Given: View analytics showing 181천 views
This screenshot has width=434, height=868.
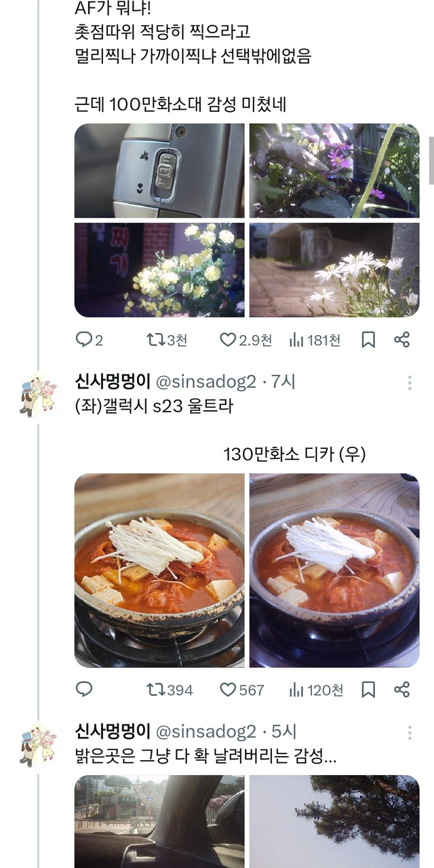Looking at the screenshot, I should 315,340.
